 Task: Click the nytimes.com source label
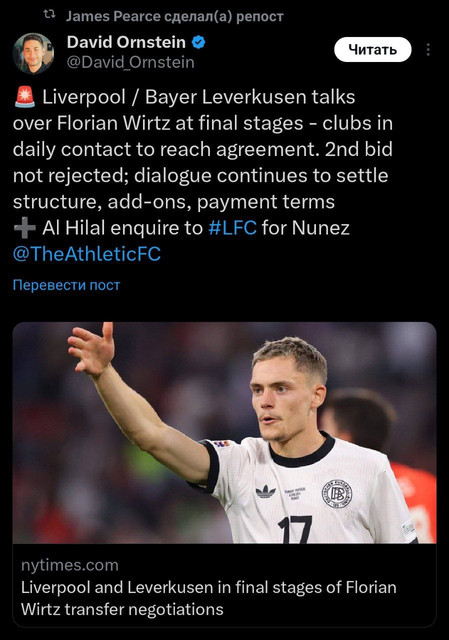70,565
